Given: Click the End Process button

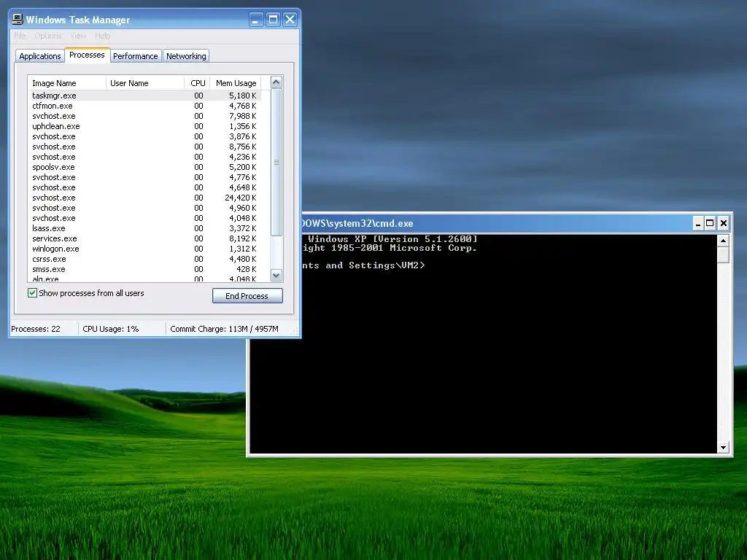Looking at the screenshot, I should (247, 296).
